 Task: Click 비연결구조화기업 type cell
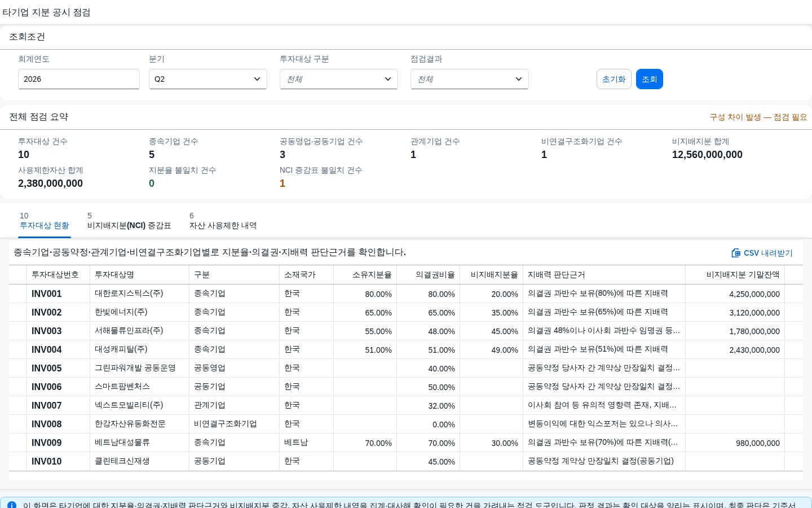tap(235, 424)
